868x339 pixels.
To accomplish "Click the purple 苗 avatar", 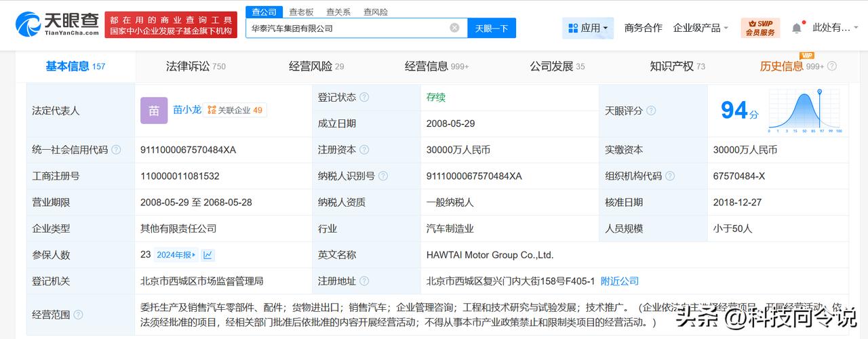I will (x=154, y=111).
